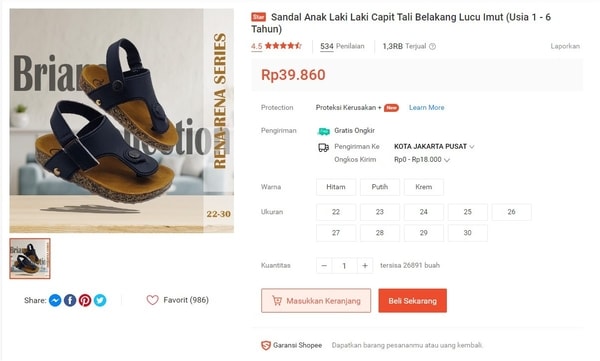The image size is (600, 361).
Task: Choose Krem color variant
Action: click(x=424, y=187)
